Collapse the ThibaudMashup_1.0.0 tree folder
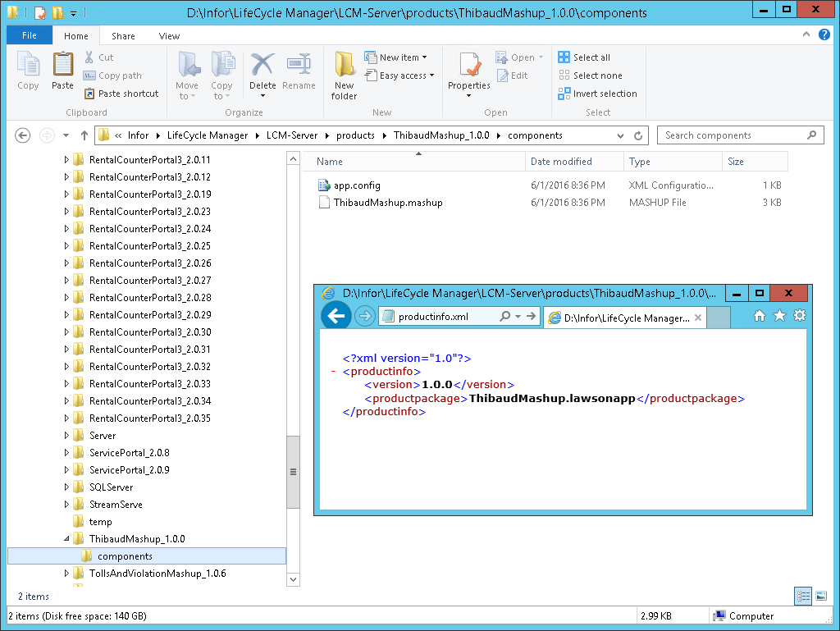Image resolution: width=840 pixels, height=631 pixels. (66, 539)
